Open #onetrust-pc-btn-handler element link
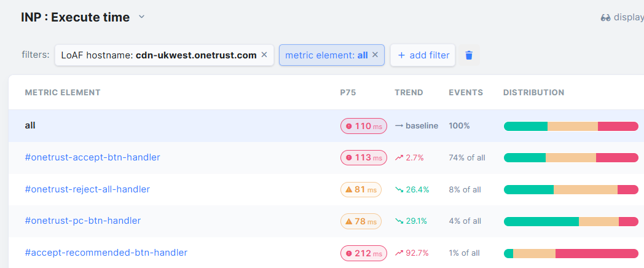 83,221
